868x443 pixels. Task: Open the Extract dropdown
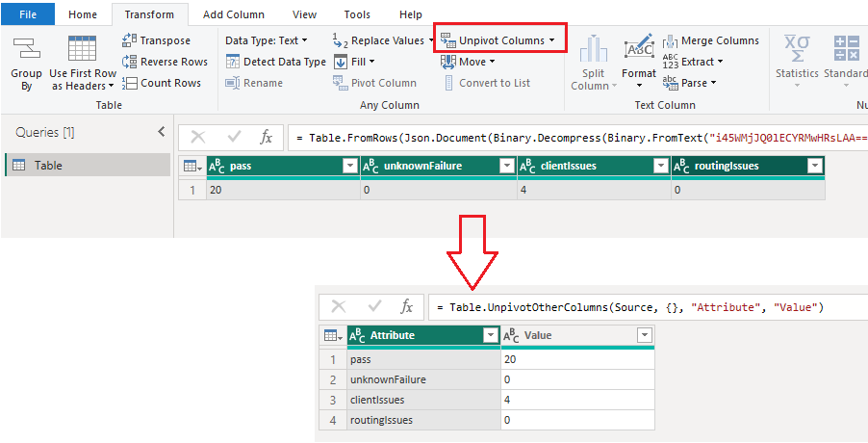(x=693, y=62)
